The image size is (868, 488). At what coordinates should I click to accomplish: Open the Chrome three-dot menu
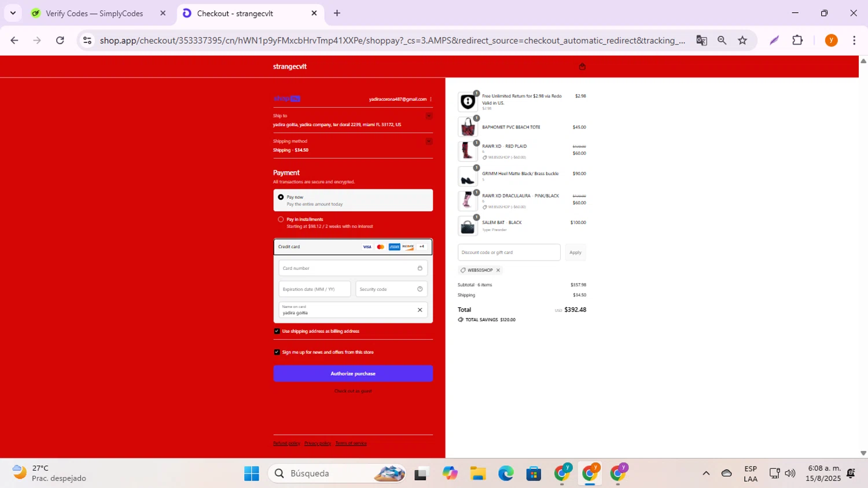pos(854,41)
